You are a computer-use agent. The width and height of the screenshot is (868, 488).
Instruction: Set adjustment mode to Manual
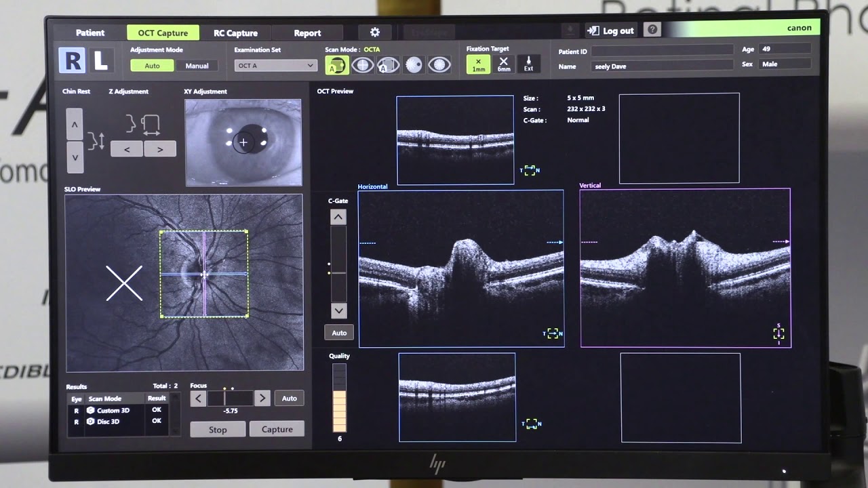pos(197,66)
